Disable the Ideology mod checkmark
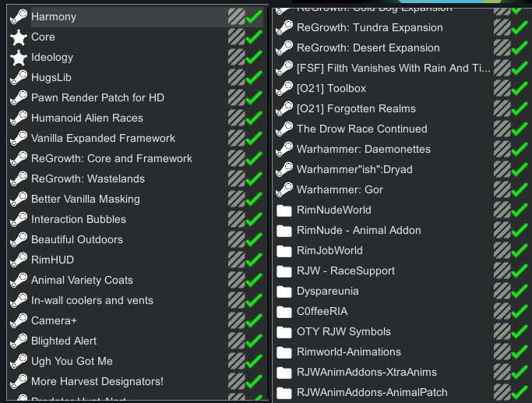Viewport: 532px width, 403px height. point(254,58)
